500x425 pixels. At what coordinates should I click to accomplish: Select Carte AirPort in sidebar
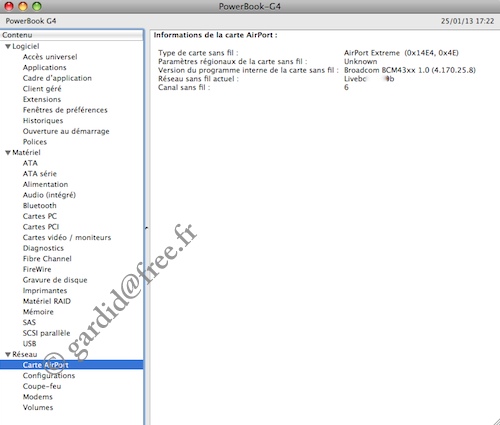[x=71, y=365]
